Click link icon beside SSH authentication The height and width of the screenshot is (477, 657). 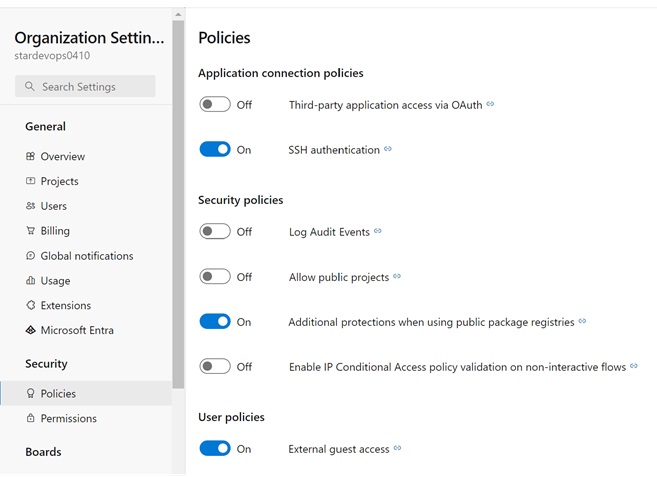tap(388, 149)
